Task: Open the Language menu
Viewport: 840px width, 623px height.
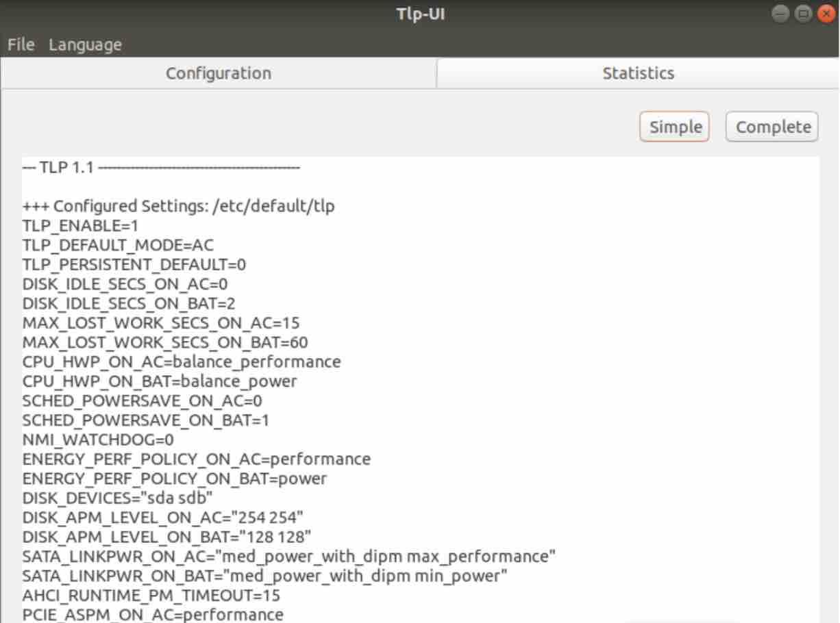Action: point(85,45)
